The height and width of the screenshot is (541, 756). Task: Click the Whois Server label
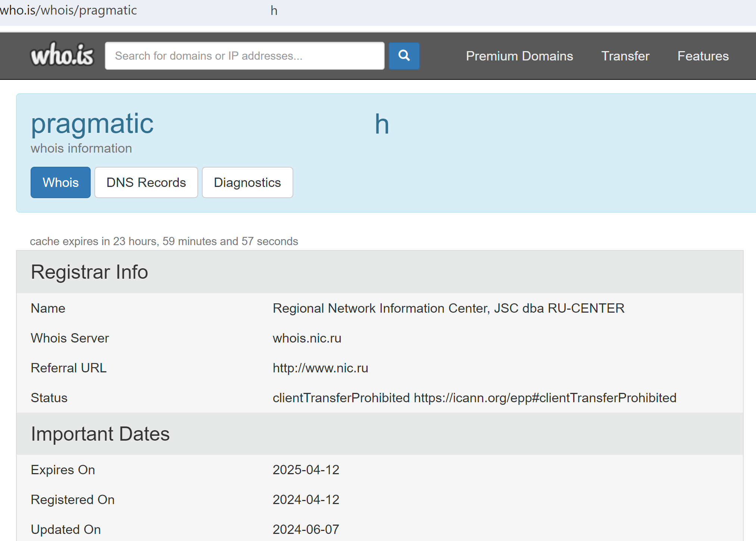70,338
